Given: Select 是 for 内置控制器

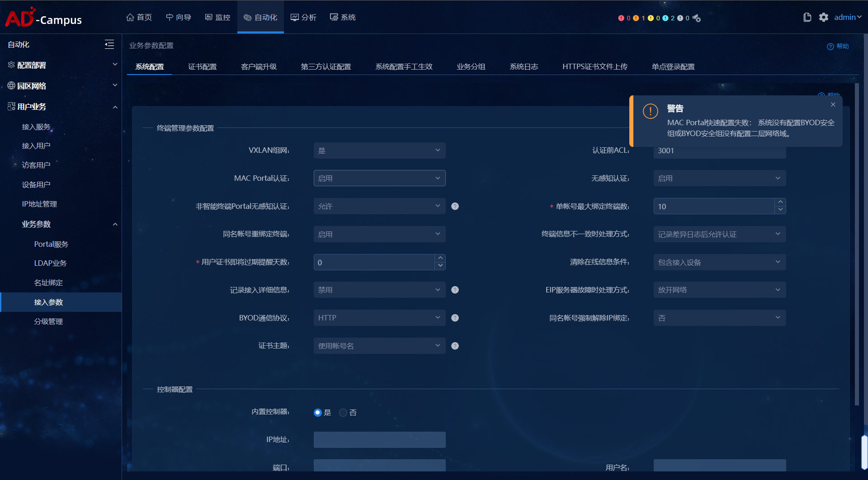Looking at the screenshot, I should point(318,413).
